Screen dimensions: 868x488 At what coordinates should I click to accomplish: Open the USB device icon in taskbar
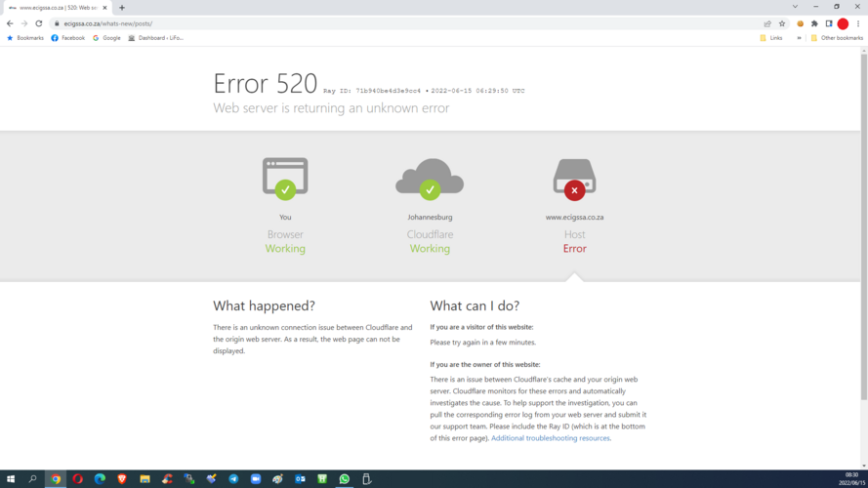366,479
